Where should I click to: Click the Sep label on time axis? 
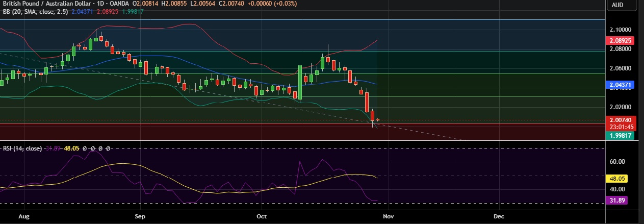point(140,216)
